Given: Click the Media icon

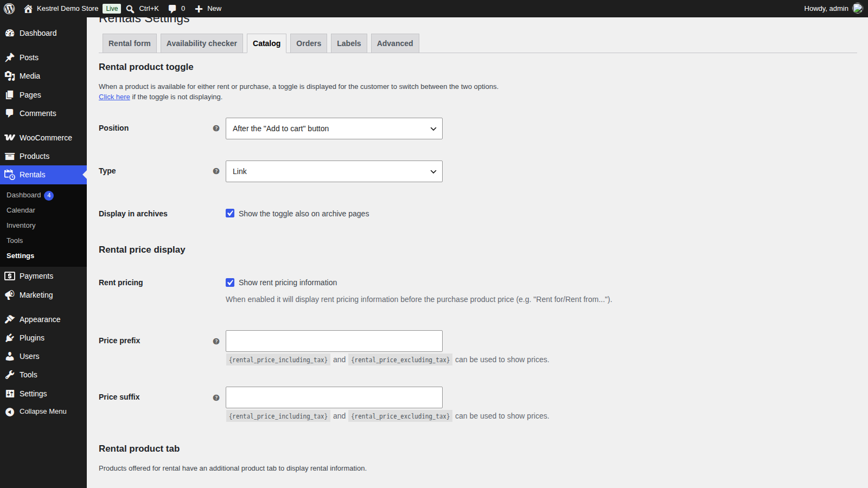Looking at the screenshot, I should click(10, 76).
